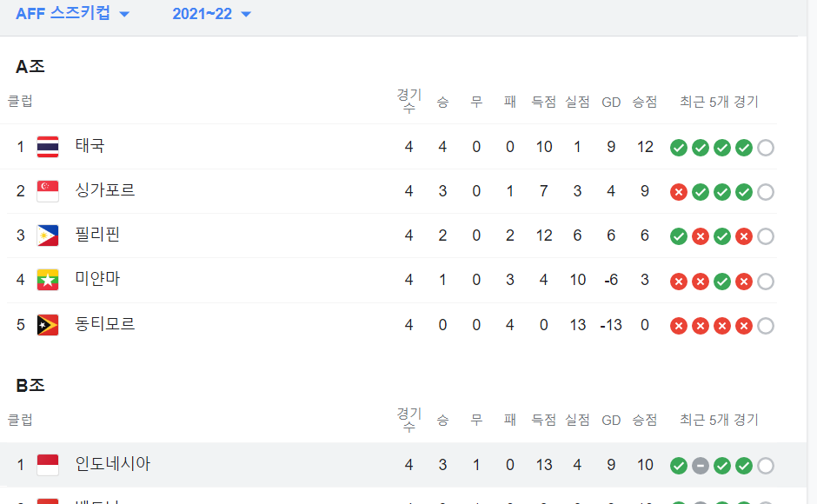817x504 pixels.
Task: Click the Philippines flag icon
Action: pos(48,235)
